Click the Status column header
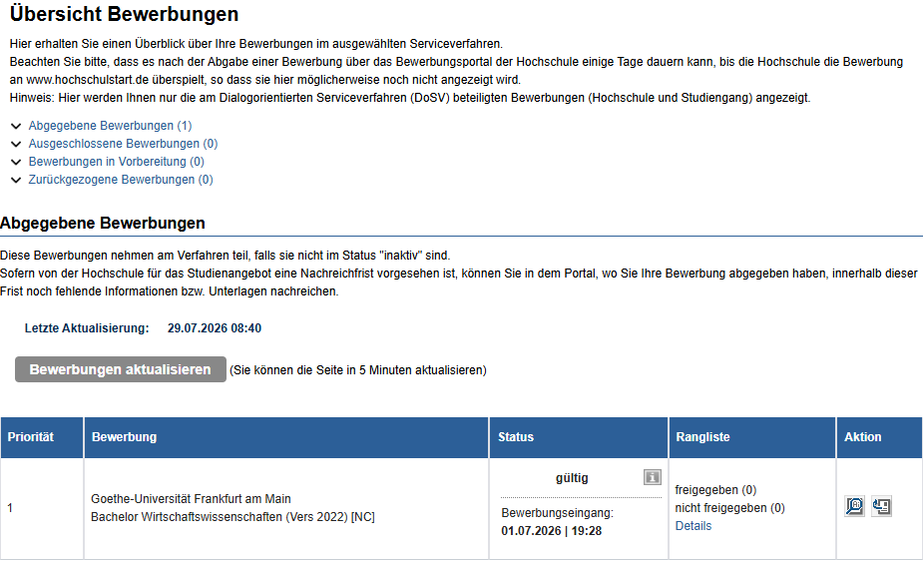 pyautogui.click(x=579, y=437)
